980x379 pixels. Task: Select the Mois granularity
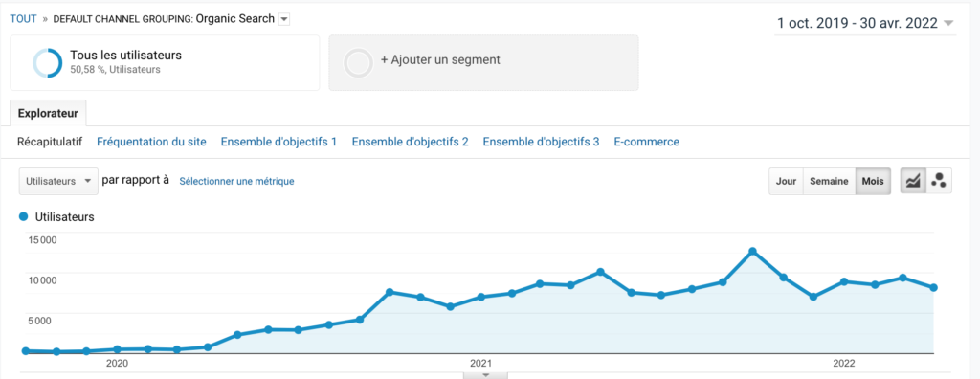pos(873,182)
